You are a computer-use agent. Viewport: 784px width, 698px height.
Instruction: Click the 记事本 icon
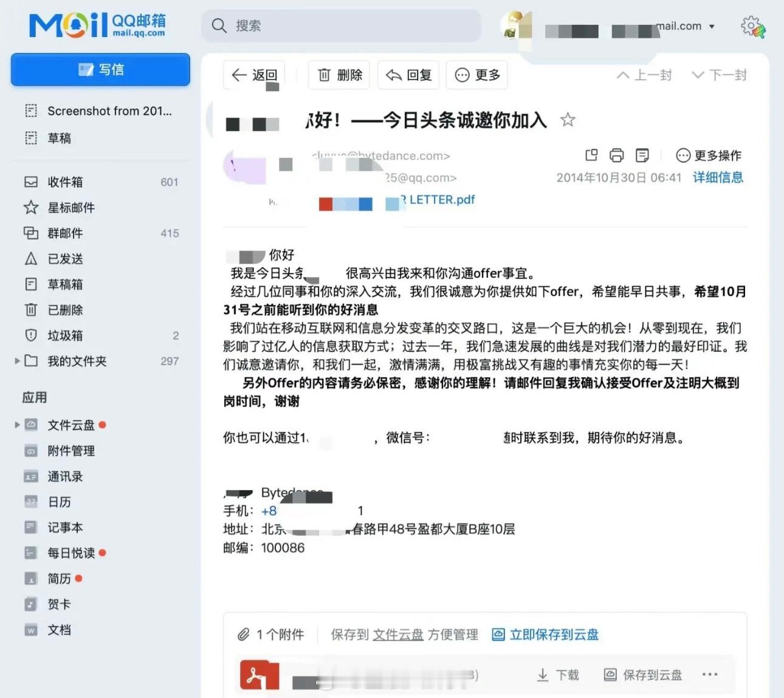click(x=31, y=527)
